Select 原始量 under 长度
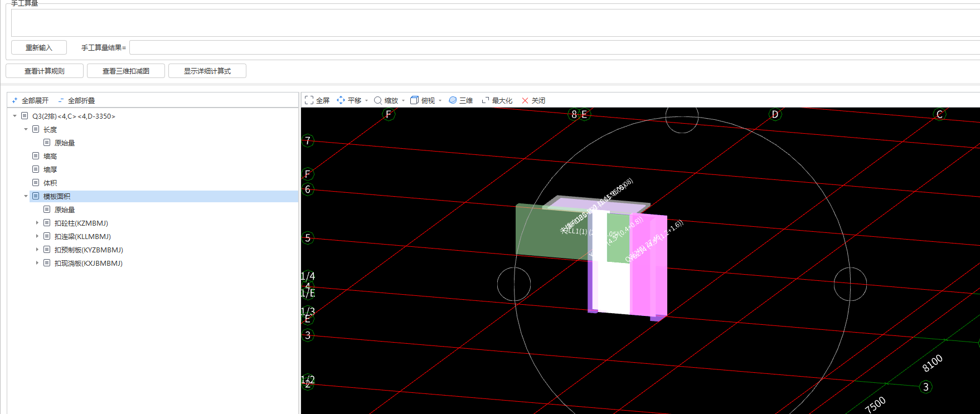This screenshot has width=980, height=414. pyautogui.click(x=65, y=143)
